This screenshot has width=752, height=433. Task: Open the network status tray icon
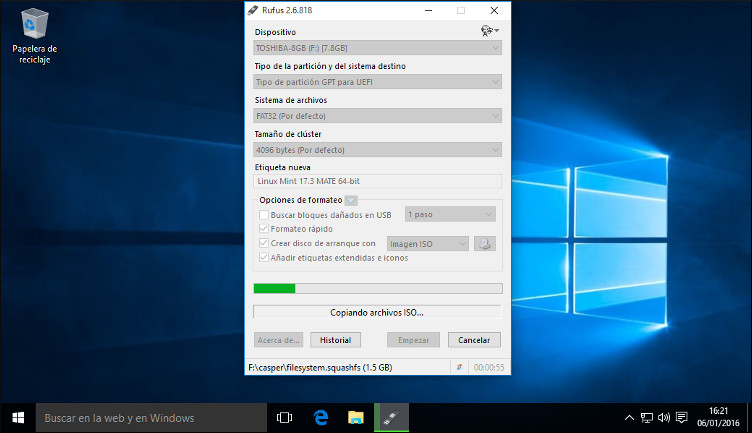(x=646, y=418)
